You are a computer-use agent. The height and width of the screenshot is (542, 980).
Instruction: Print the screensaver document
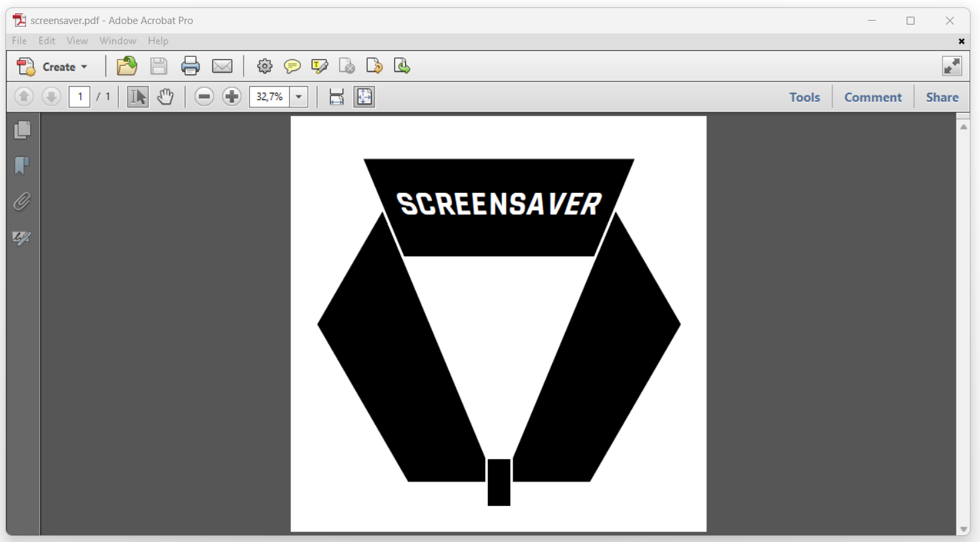(x=190, y=65)
